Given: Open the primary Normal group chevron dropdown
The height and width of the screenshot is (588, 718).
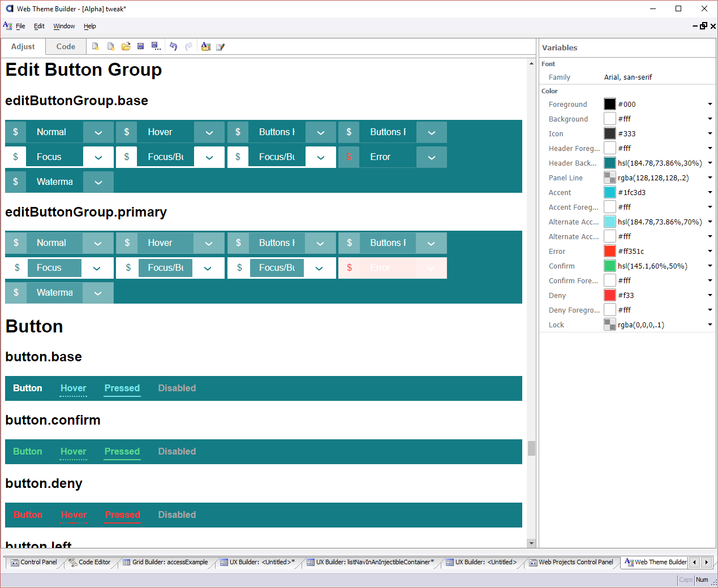Looking at the screenshot, I should 98,243.
